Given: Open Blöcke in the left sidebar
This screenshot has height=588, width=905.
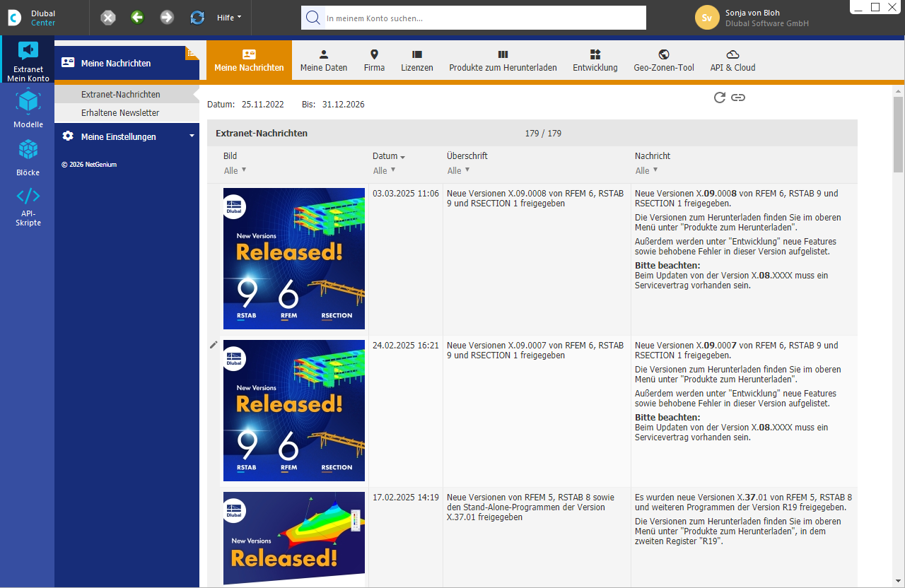Looking at the screenshot, I should (x=28, y=158).
